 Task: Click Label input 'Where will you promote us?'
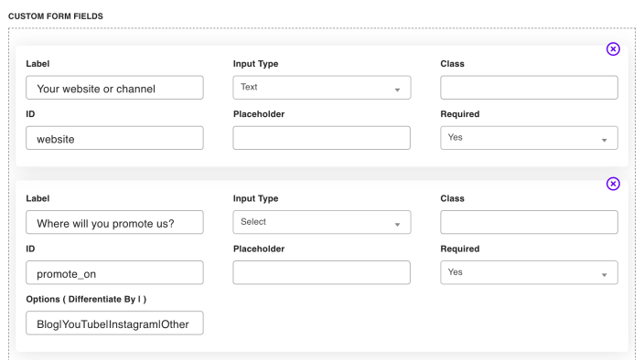click(x=114, y=222)
